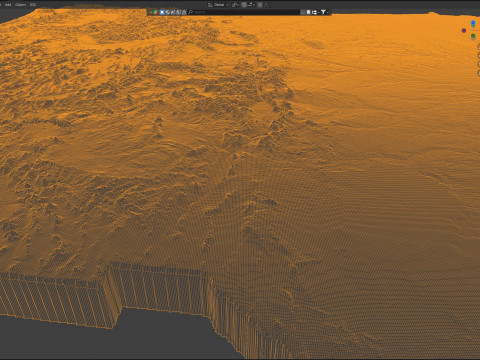Click the funnel filter icon in panel header
Image resolution: width=480 pixels, height=360 pixels.
[323, 12]
